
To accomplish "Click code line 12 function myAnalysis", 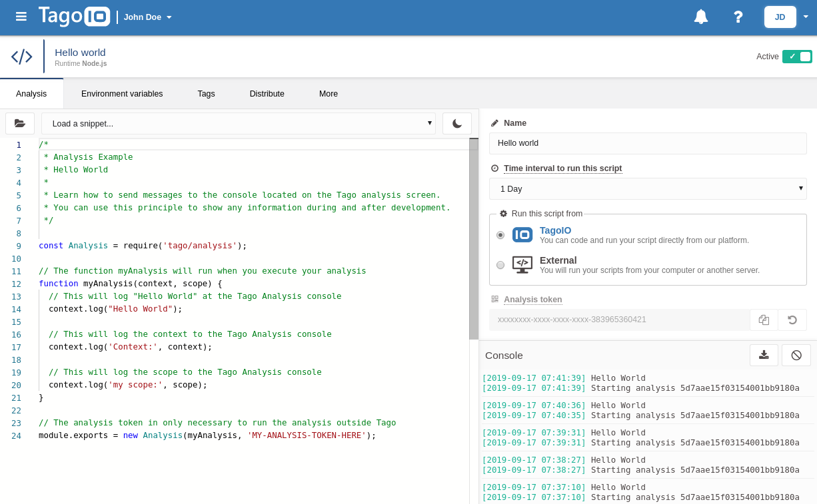I will (x=131, y=284).
